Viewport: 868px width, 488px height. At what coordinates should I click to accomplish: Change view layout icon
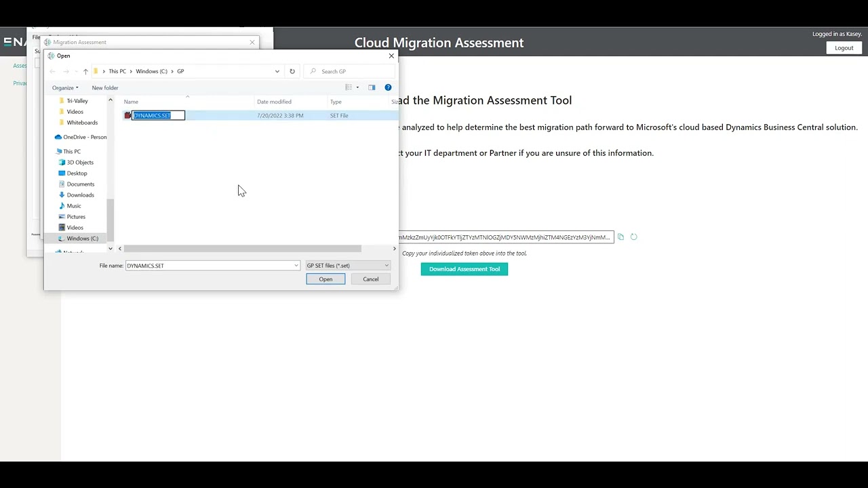pyautogui.click(x=349, y=87)
